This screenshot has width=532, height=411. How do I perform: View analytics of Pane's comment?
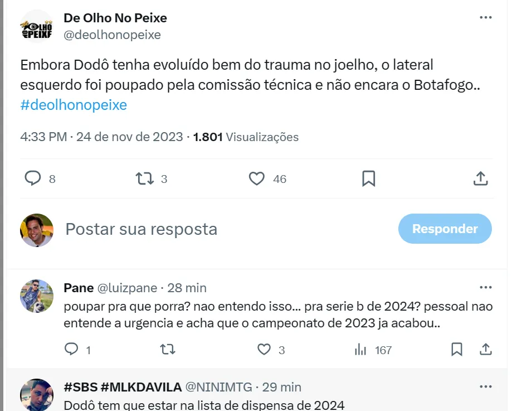coord(361,350)
